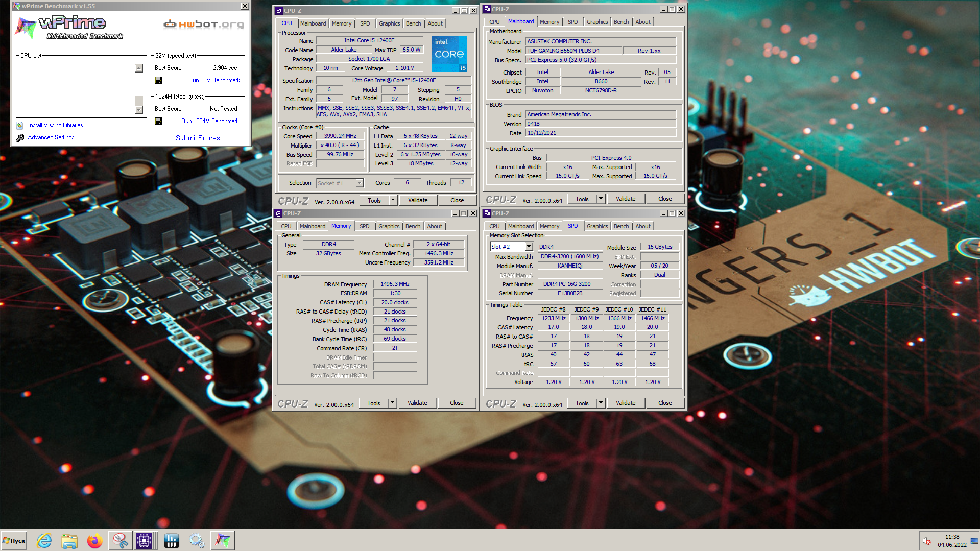This screenshot has height=551, width=980.
Task: Click Validate button in Mainboard window
Action: (626, 199)
